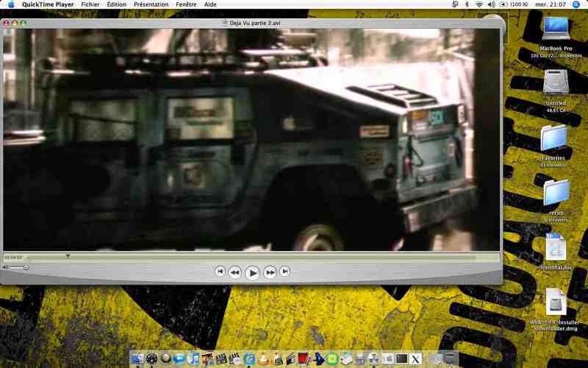
Task: Click the playhead marker on the timeline
Action: point(68,256)
